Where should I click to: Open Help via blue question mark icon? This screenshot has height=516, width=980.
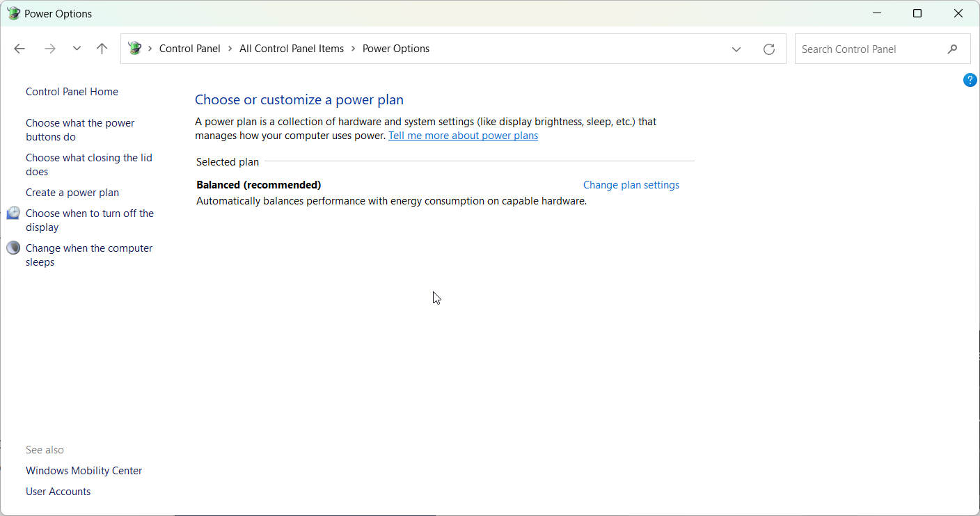point(970,80)
